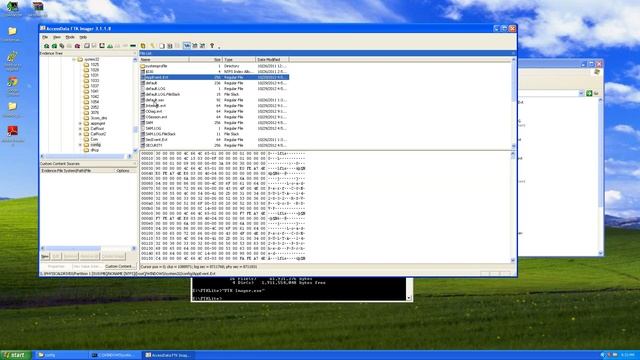Image resolution: width=640 pixels, height=360 pixels.
Task: Select the SAM.LOG file row
Action: tap(214, 128)
